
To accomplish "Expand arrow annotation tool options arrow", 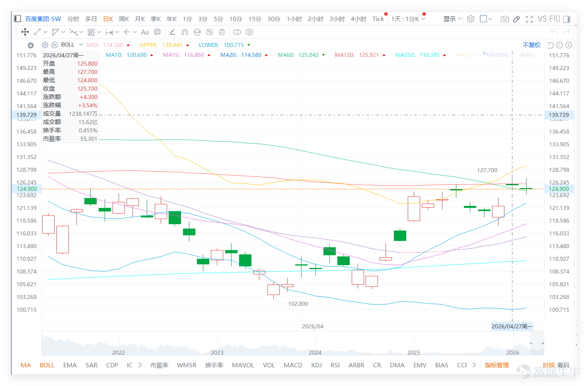I will tap(135, 32).
